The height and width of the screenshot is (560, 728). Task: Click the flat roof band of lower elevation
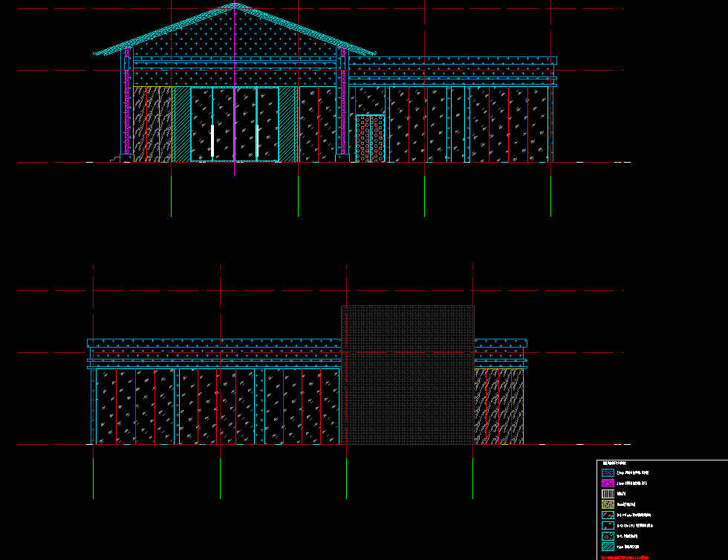(214, 343)
